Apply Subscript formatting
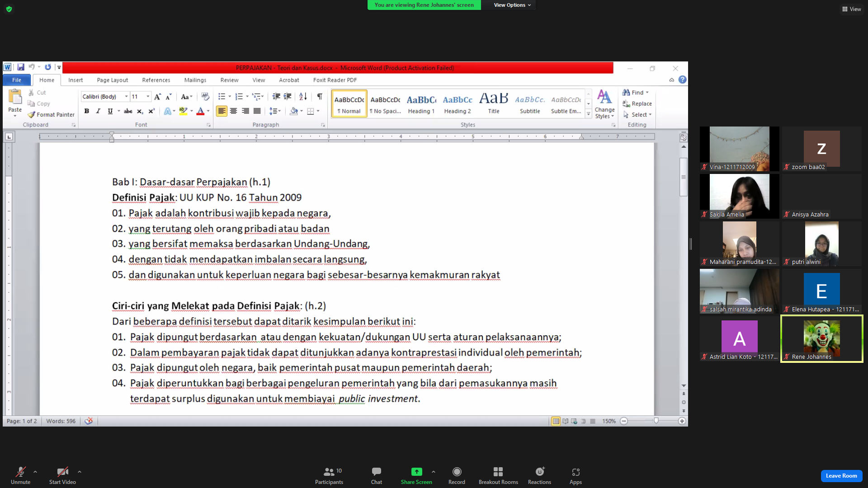The width and height of the screenshot is (868, 488). 140,111
